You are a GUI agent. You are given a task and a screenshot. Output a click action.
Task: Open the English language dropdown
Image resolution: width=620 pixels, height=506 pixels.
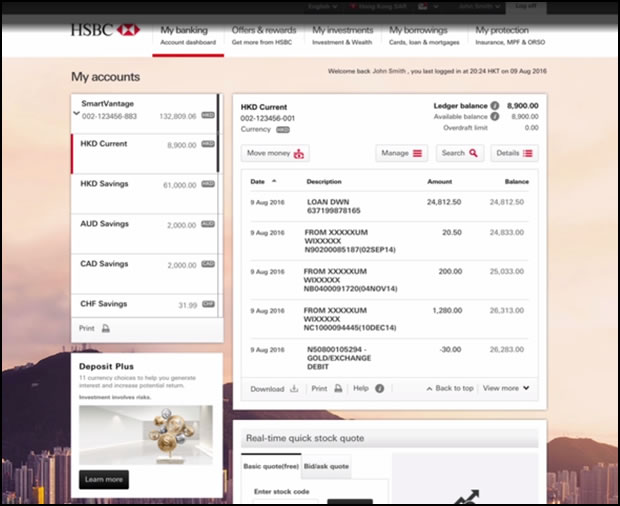coord(323,6)
